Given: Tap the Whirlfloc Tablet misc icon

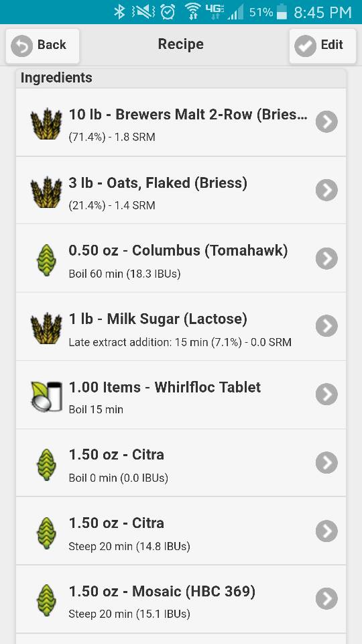Looking at the screenshot, I should 46,396.
